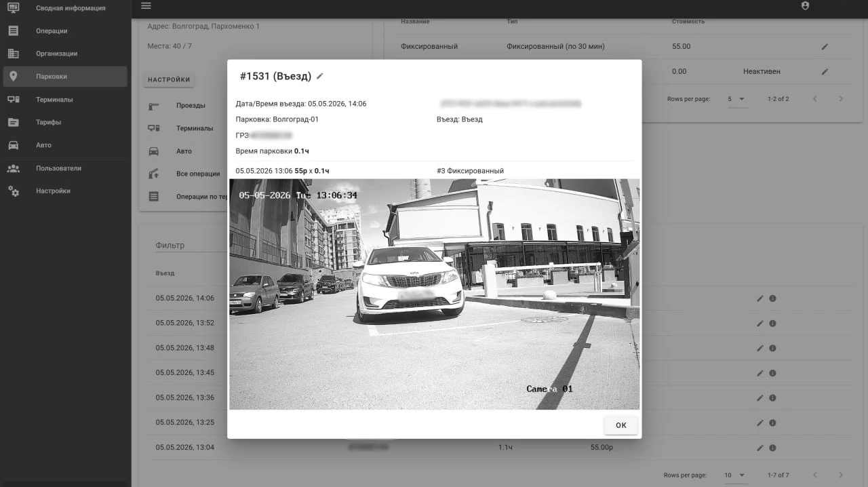The image size is (868, 487).
Task: Edit the Фиксированный tariff row
Action: 825,46
